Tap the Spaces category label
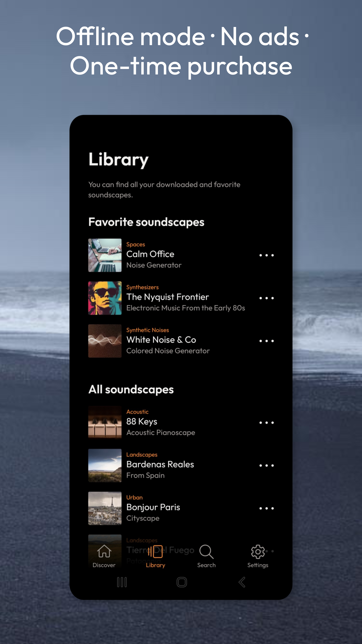The width and height of the screenshot is (362, 644). pyautogui.click(x=135, y=245)
